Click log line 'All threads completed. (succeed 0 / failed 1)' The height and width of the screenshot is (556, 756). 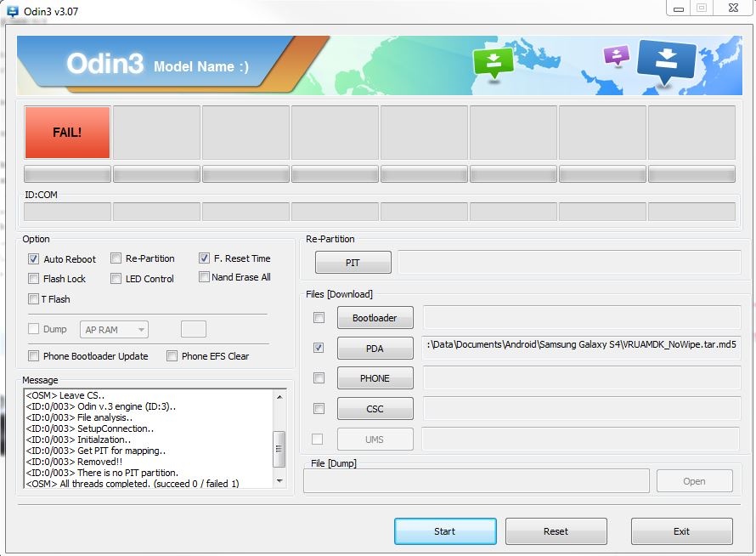[133, 484]
